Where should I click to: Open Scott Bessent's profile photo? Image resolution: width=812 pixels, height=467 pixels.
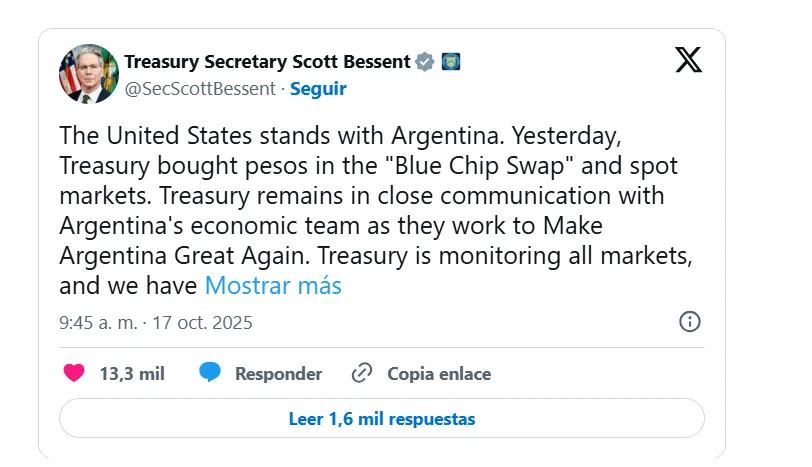coord(88,74)
